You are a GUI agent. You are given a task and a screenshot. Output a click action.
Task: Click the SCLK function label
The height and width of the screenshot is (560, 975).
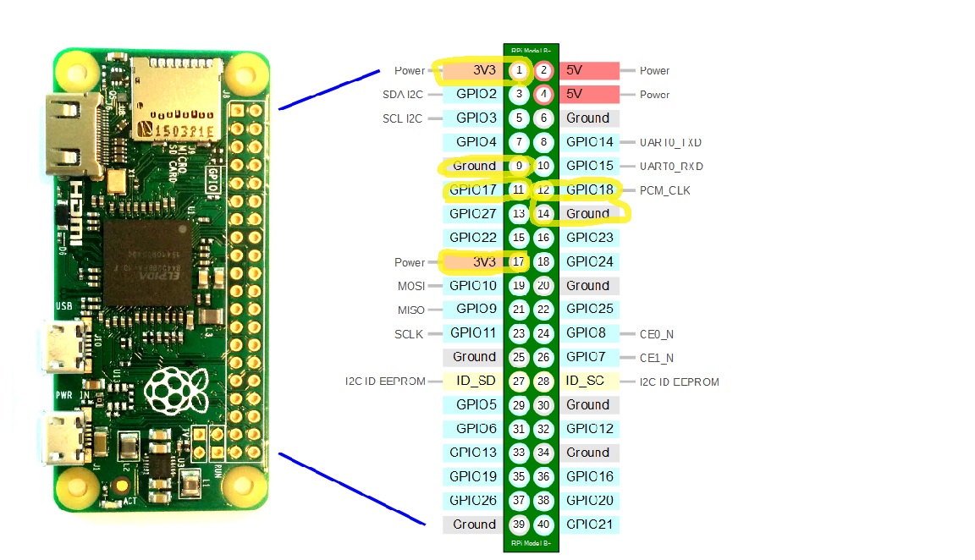click(x=409, y=334)
